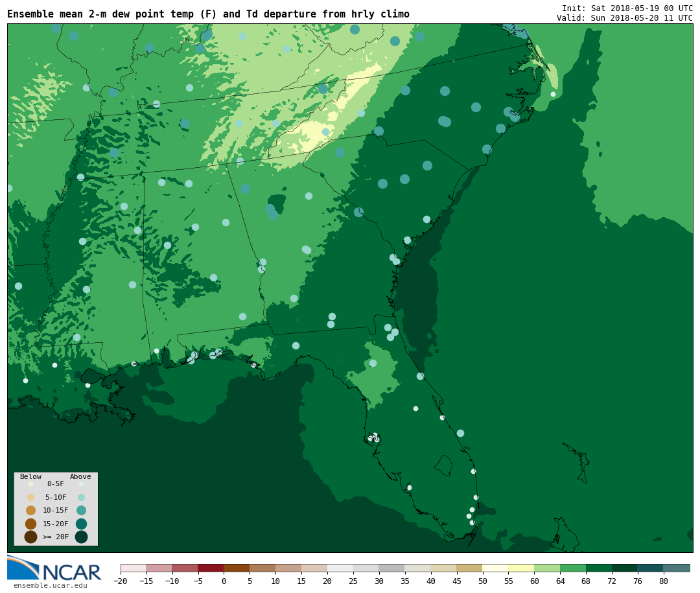
Task: Click the '68' colorbar tick label
Action: [586, 581]
